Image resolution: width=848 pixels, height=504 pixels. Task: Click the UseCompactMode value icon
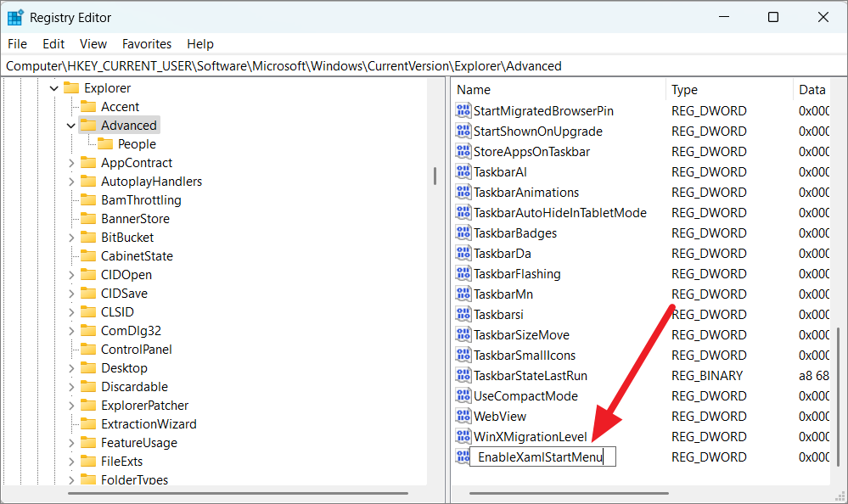[x=463, y=396]
